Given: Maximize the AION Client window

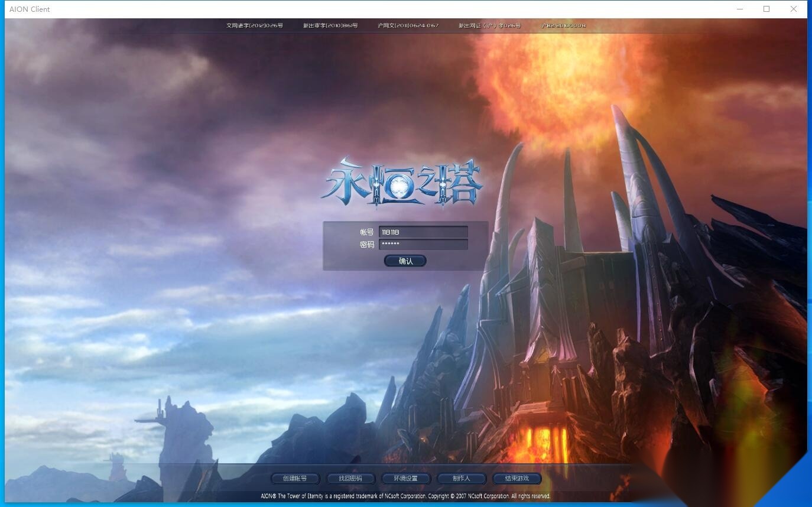Looking at the screenshot, I should pyautogui.click(x=766, y=9).
